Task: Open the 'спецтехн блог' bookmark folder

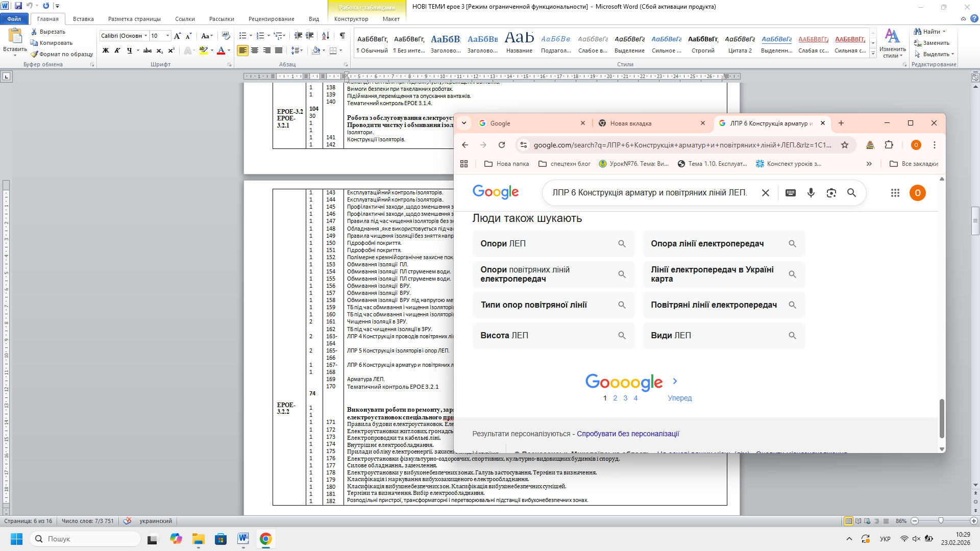Action: click(x=565, y=164)
